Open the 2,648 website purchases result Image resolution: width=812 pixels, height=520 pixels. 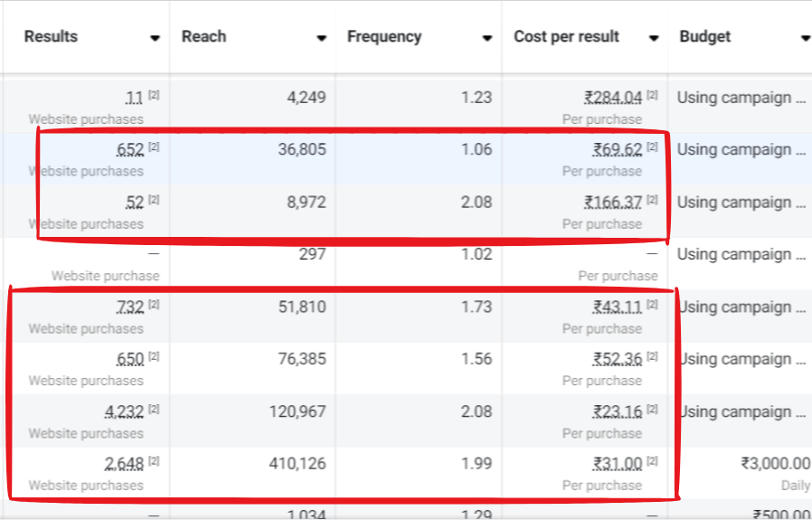(124, 465)
